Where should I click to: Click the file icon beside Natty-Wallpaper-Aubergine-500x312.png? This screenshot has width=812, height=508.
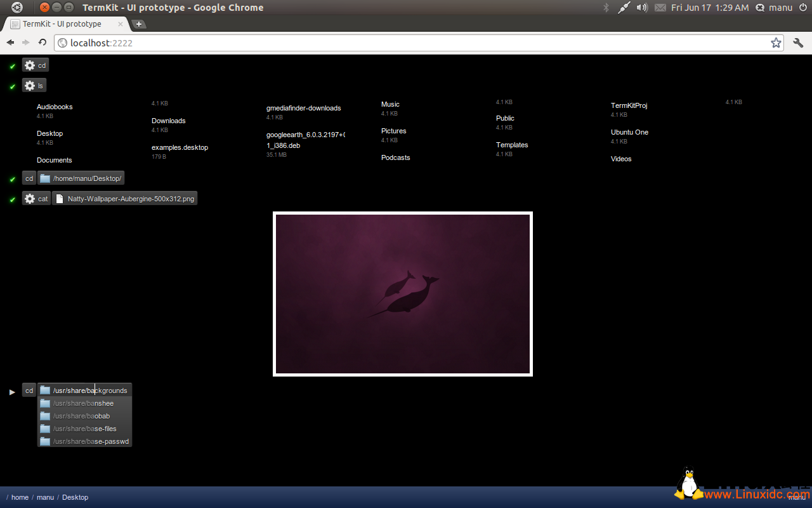[59, 198]
